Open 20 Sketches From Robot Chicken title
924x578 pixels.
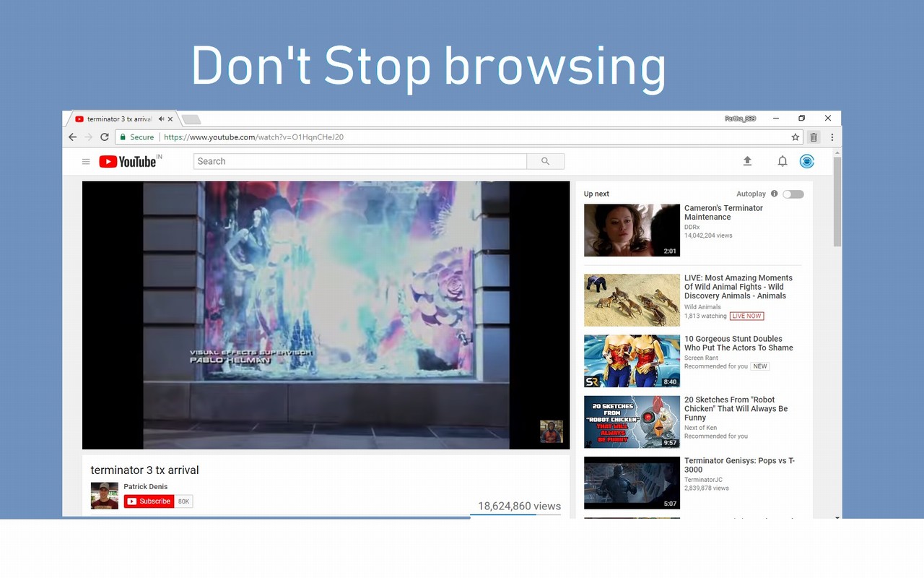(x=736, y=408)
